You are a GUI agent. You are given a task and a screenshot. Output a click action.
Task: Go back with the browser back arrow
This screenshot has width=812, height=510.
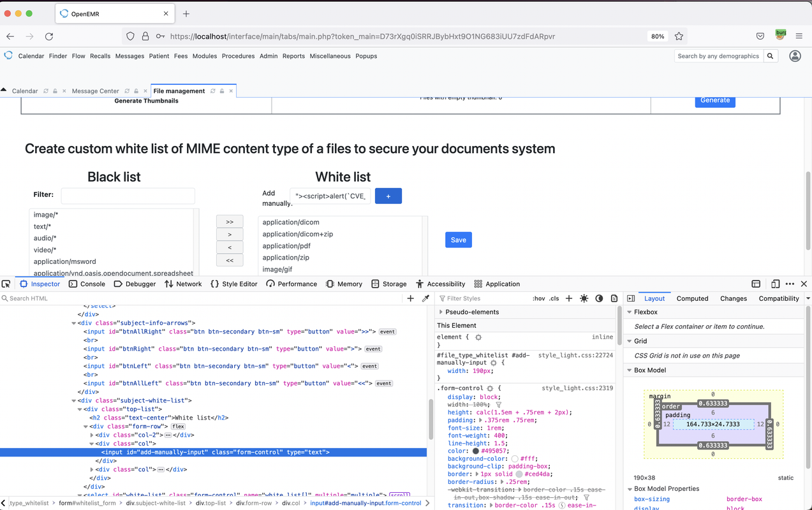[10, 36]
